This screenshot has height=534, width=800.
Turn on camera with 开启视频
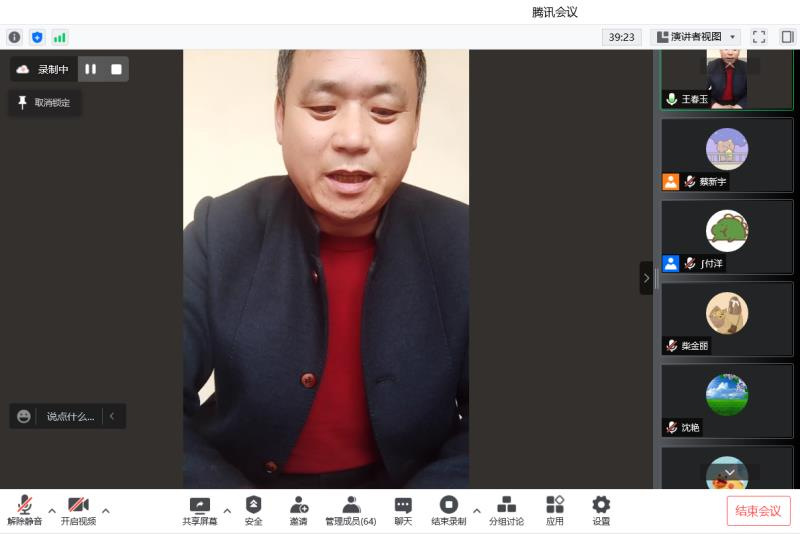[x=78, y=511]
